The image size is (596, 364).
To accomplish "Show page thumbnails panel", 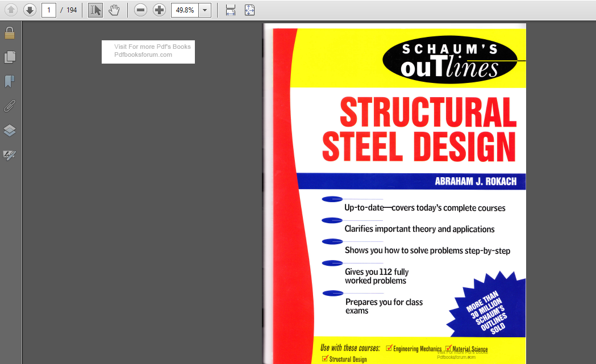I will point(10,57).
